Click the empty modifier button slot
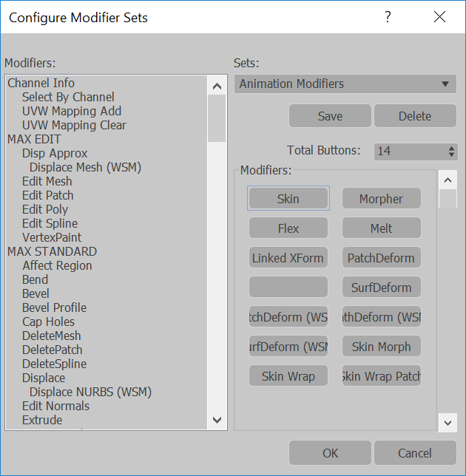 coord(288,288)
